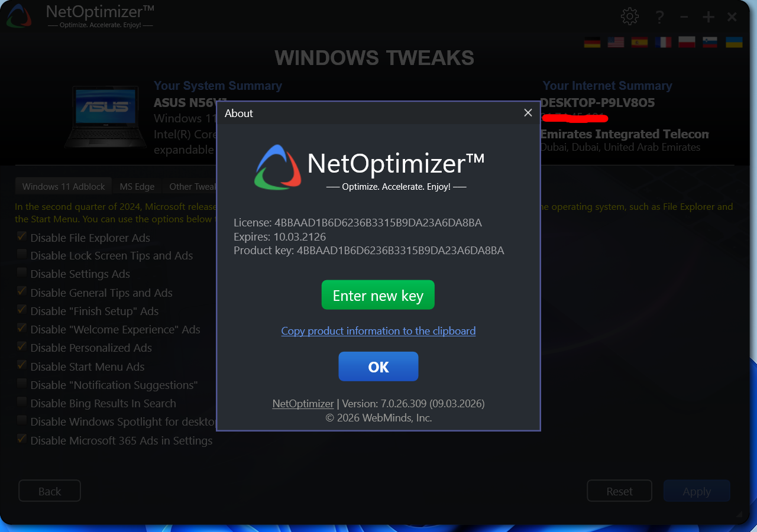Choose the French flag language
757x532 pixels.
[663, 43]
